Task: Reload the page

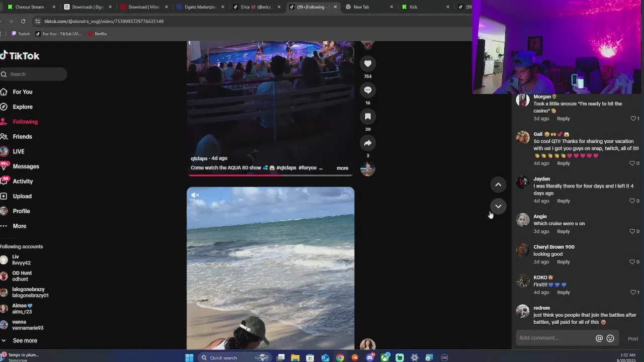Action: click(23, 21)
